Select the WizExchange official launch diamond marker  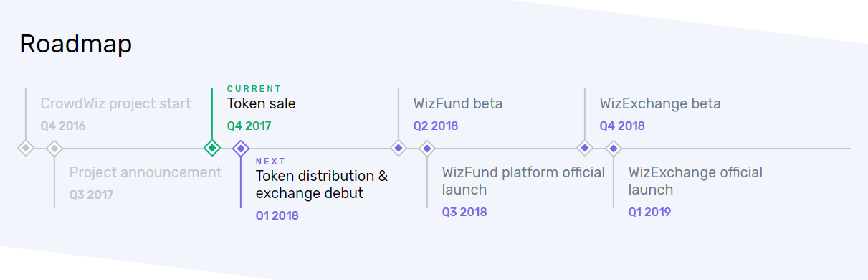614,148
